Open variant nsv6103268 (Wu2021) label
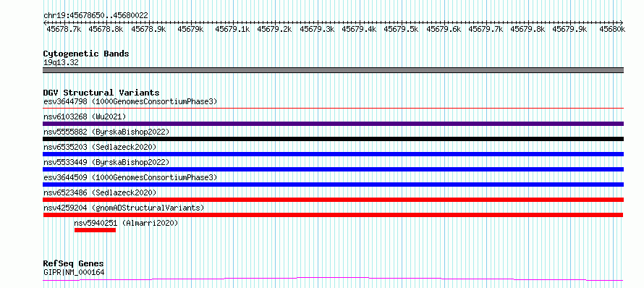This screenshot has height=288, width=644. click(x=85, y=117)
